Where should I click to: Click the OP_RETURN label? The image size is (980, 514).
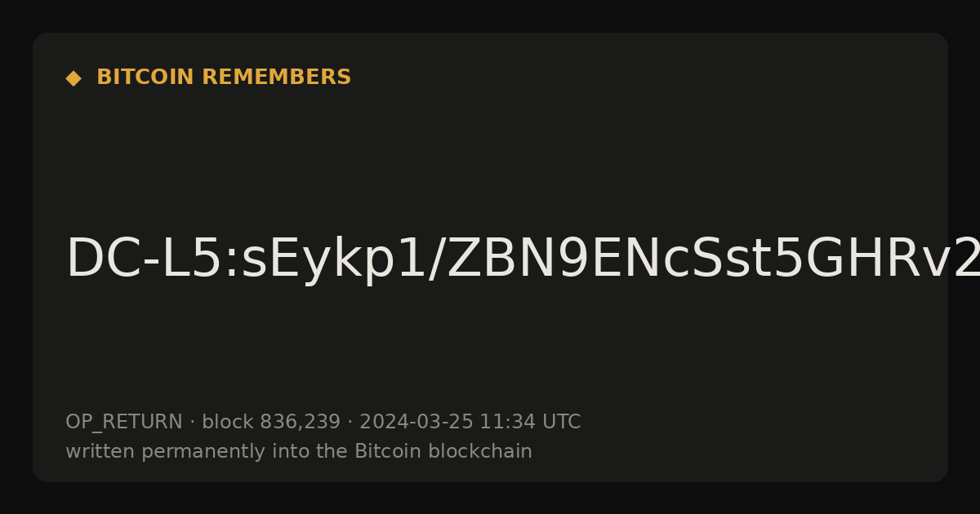click(124, 423)
